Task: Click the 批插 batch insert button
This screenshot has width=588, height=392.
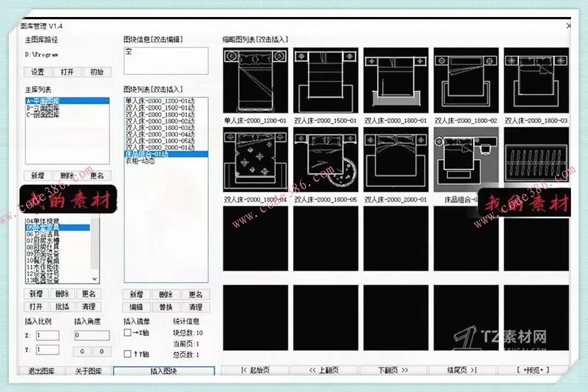Action: [x=62, y=307]
